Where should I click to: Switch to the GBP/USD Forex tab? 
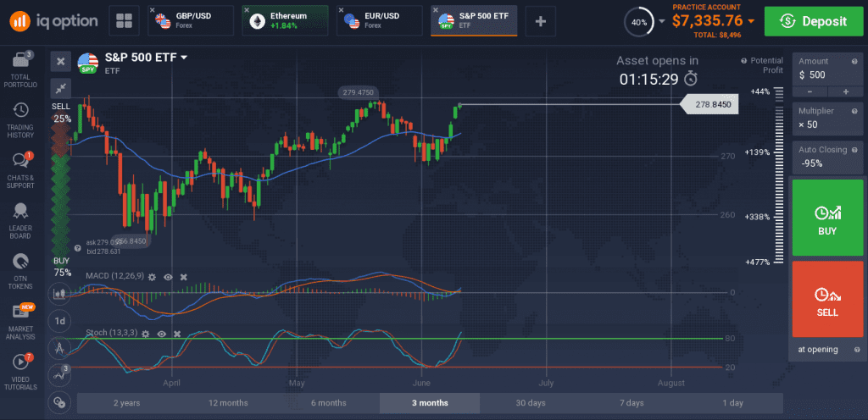click(x=191, y=21)
